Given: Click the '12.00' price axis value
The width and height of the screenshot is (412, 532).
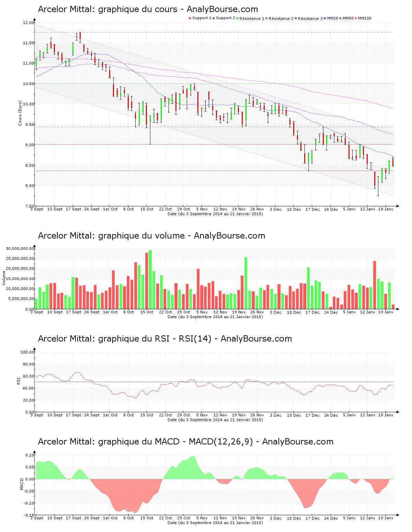Looking at the screenshot, I should (x=28, y=23).
